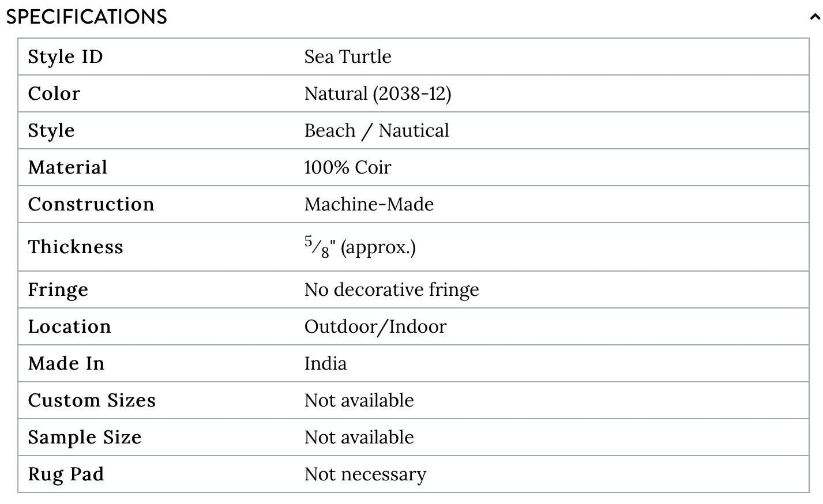
Task: Select the India value
Action: 326,363
